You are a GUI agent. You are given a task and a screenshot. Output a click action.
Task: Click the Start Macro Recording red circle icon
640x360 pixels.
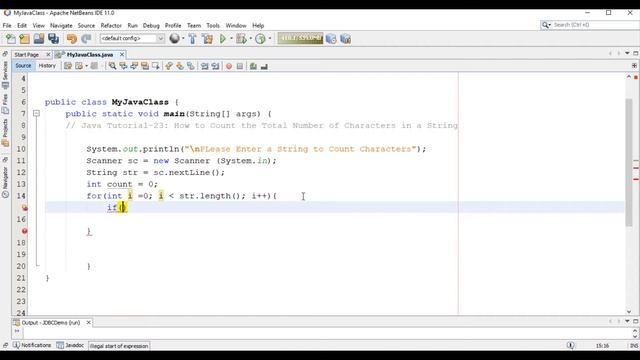229,66
